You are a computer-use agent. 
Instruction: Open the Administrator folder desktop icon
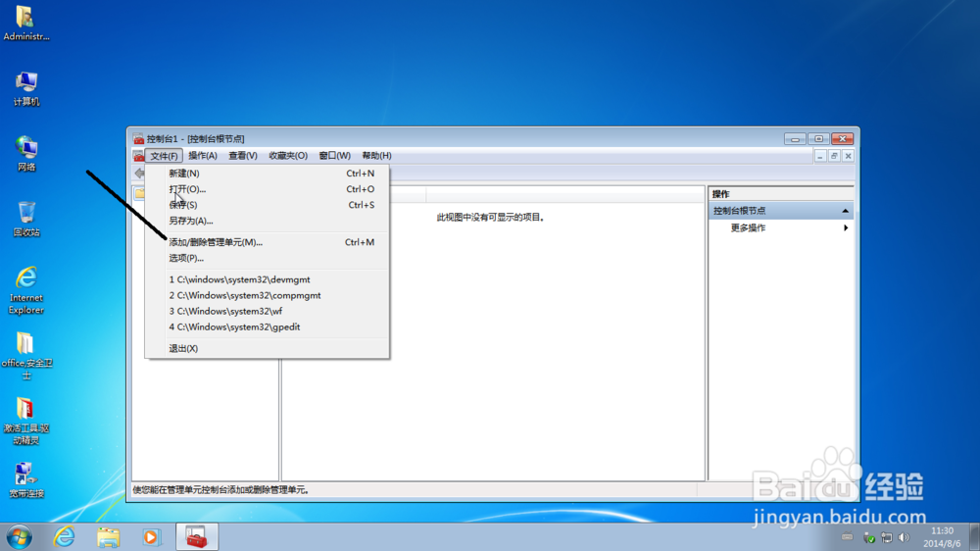(x=25, y=24)
